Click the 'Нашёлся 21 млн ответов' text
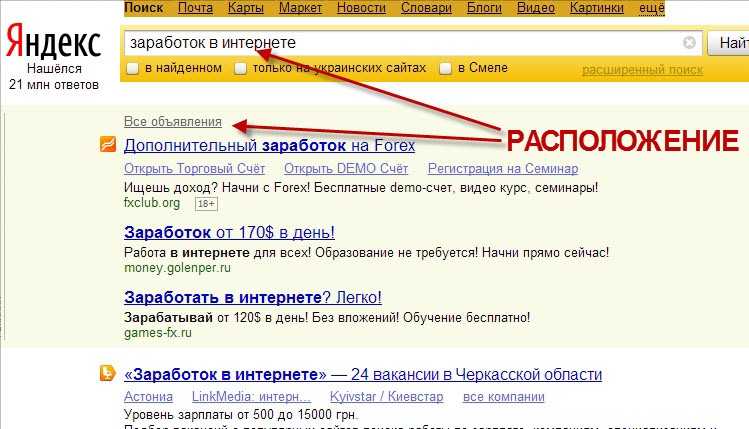Screen dimensions: 749x429 (x=54, y=76)
